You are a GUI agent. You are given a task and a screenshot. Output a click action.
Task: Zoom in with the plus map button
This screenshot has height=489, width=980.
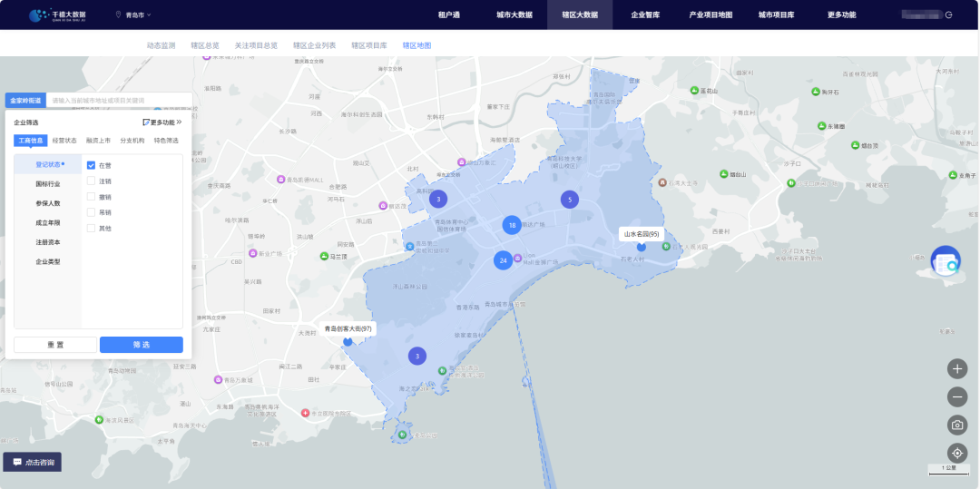(x=957, y=369)
